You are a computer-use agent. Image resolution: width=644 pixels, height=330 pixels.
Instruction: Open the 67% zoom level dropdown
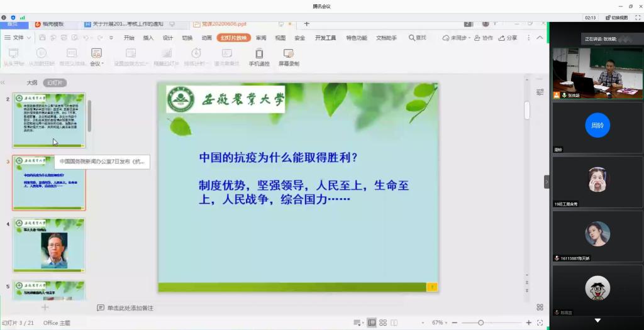[x=440, y=322]
